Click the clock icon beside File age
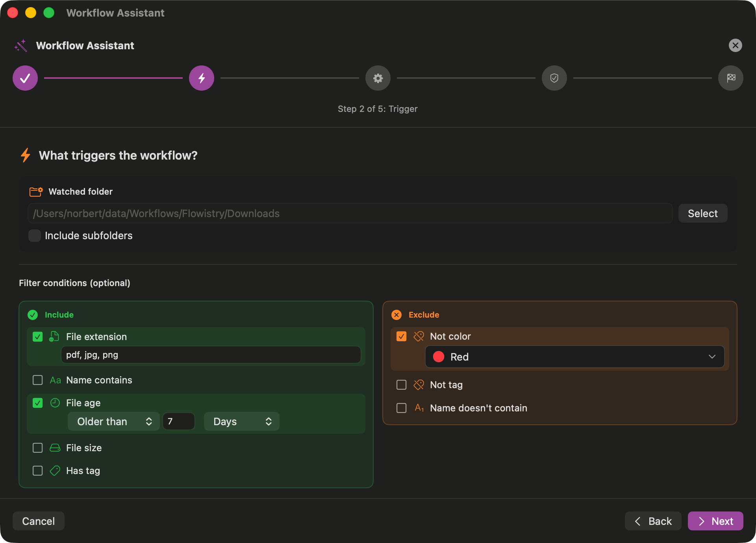The image size is (756, 543). (55, 403)
